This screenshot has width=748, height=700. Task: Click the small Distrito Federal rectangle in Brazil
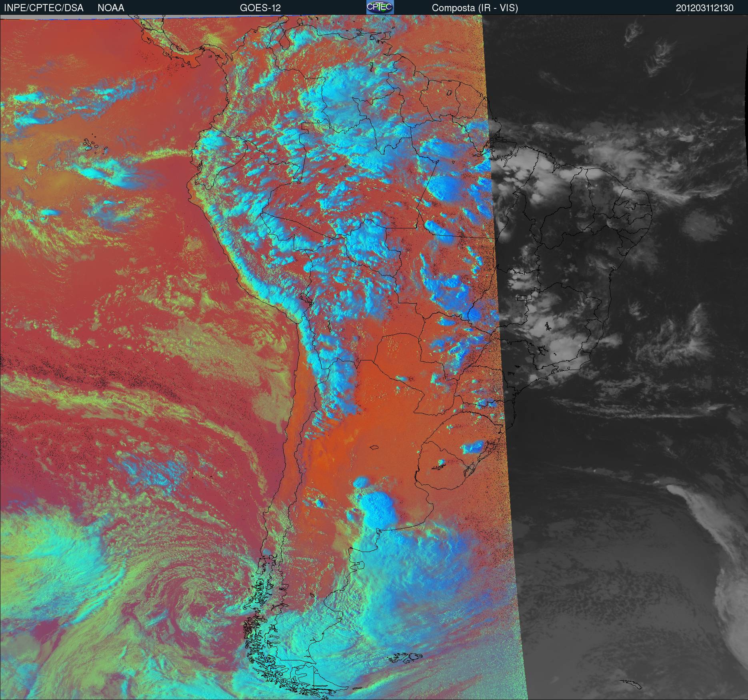[522, 297]
